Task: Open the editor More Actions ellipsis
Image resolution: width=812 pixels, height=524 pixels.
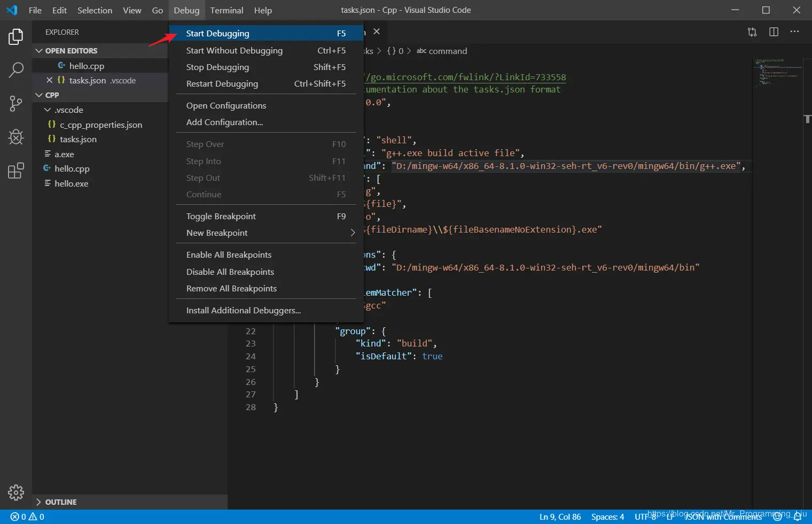Action: click(794, 32)
